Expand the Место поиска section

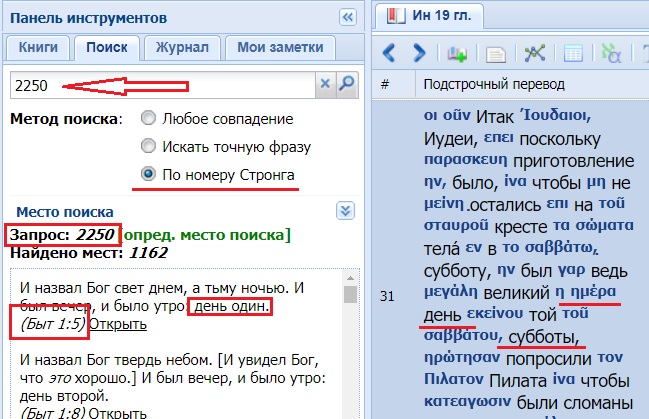[x=345, y=210]
